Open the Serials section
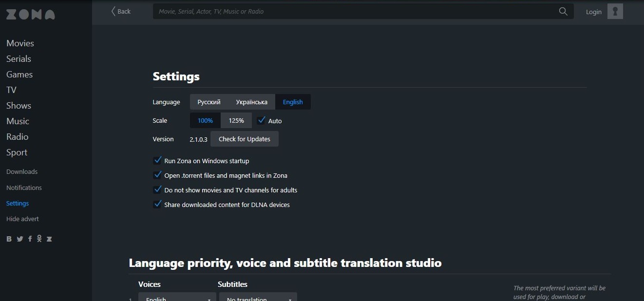This screenshot has width=644, height=301. pos(19,59)
